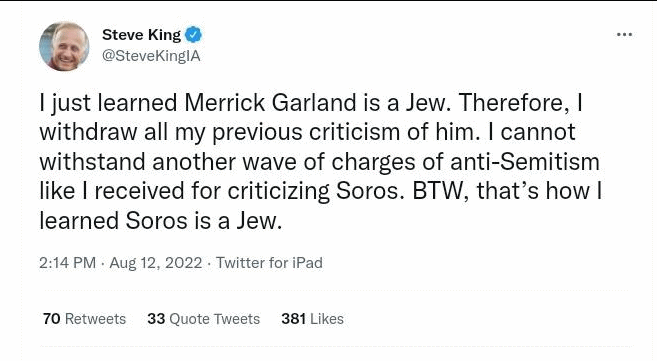Click the word Likes in the stats row
657x361 pixels.
[327, 319]
